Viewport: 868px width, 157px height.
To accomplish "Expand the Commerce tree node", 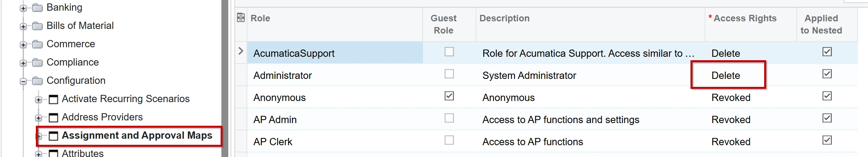I will point(23,45).
